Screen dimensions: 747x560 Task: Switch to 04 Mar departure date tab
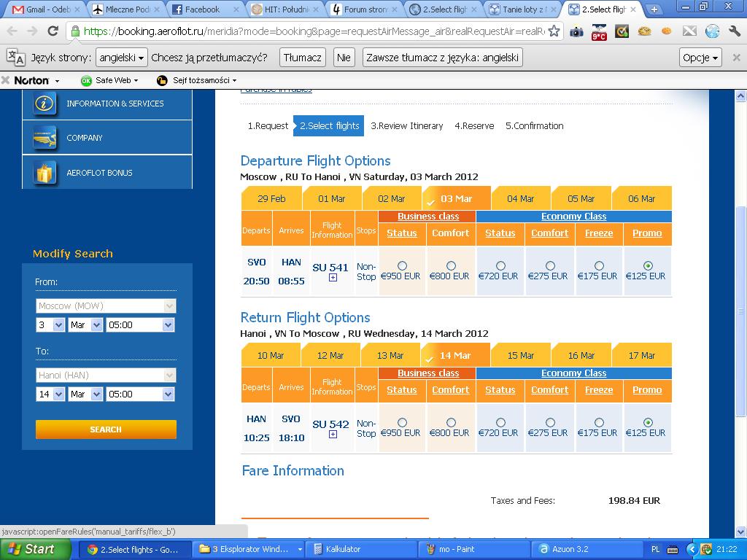click(x=520, y=198)
